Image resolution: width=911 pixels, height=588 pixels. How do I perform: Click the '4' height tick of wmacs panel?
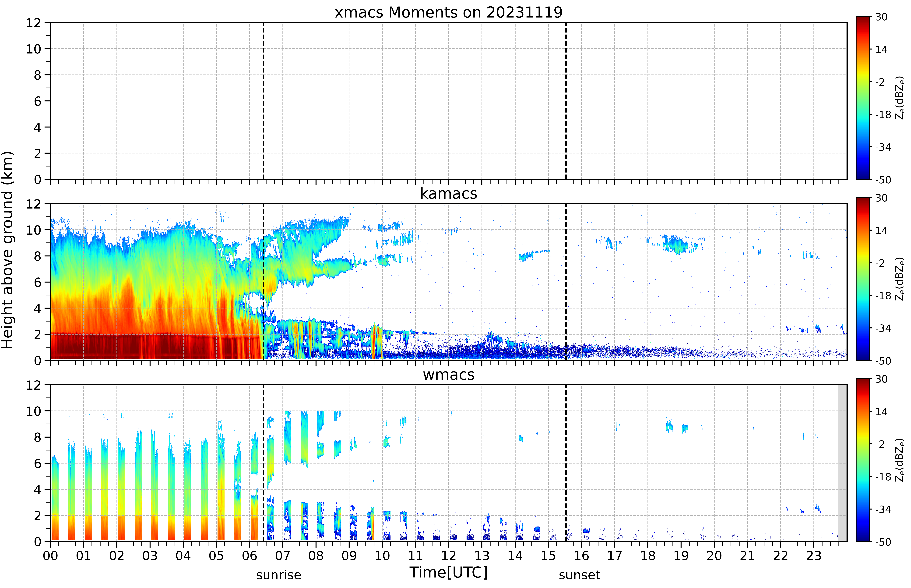37,489
